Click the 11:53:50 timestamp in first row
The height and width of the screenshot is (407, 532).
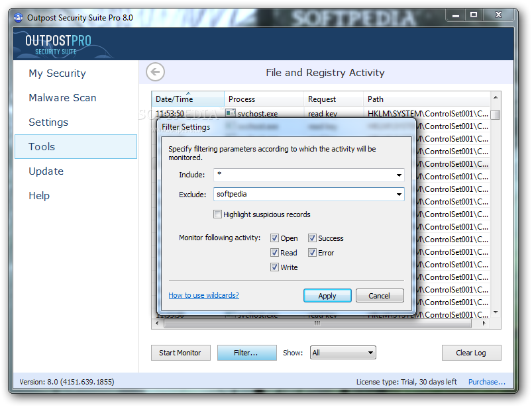(x=170, y=114)
